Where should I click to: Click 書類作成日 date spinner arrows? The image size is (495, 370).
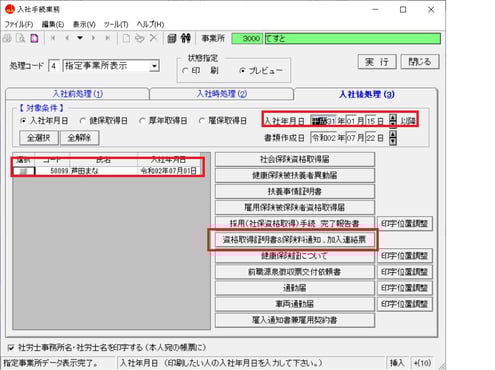(393, 138)
